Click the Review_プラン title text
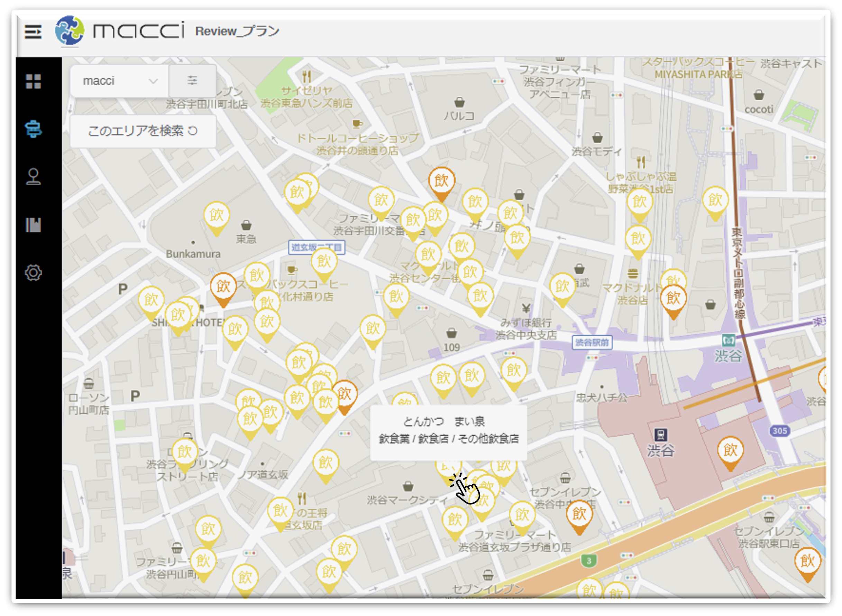842x616 pixels. (237, 31)
